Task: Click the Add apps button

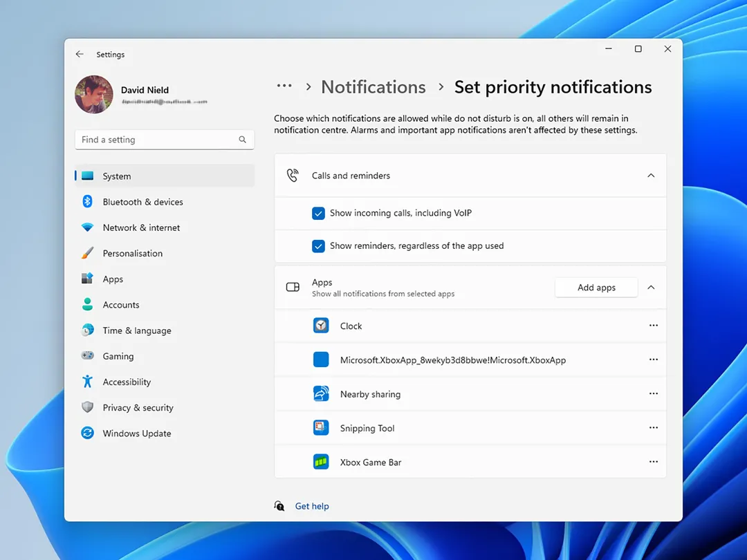Action: coord(596,288)
